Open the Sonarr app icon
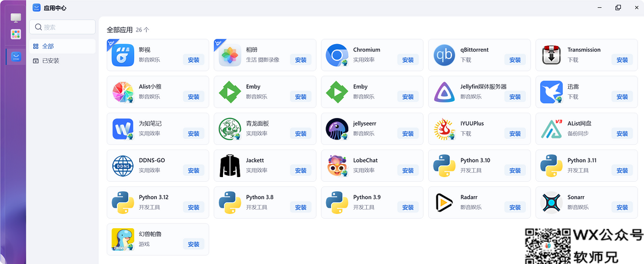The width and height of the screenshot is (644, 264). coord(552,203)
